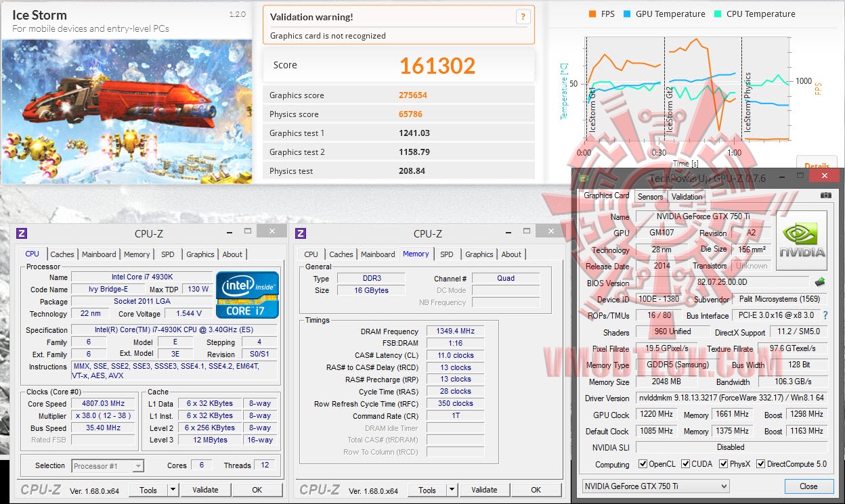The image size is (845, 504).
Task: Open the About tab in left CPU-Z window
Action: 232,254
